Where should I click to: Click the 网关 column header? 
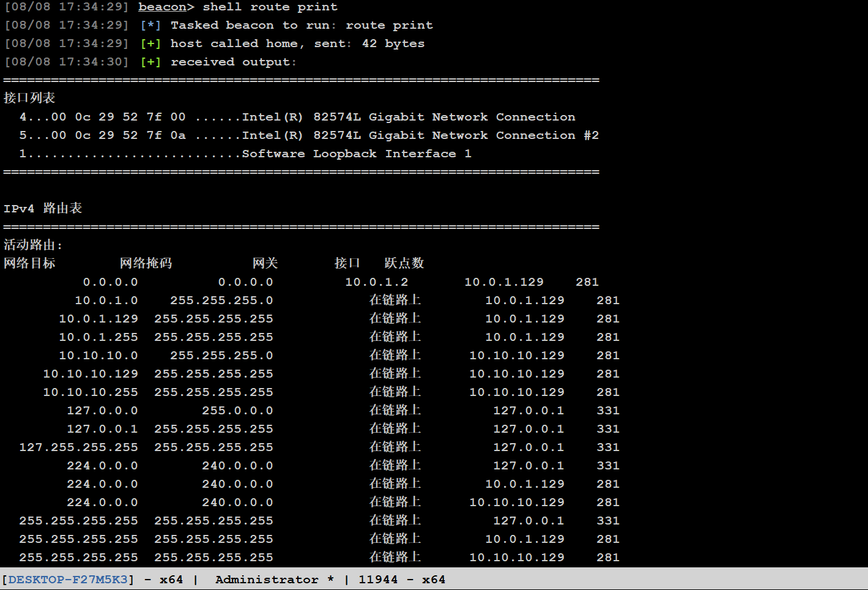(265, 263)
